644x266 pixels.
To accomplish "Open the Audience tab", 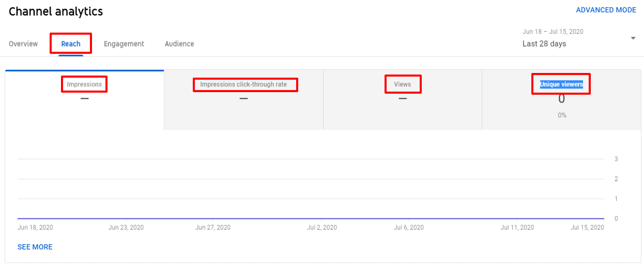I will point(179,44).
